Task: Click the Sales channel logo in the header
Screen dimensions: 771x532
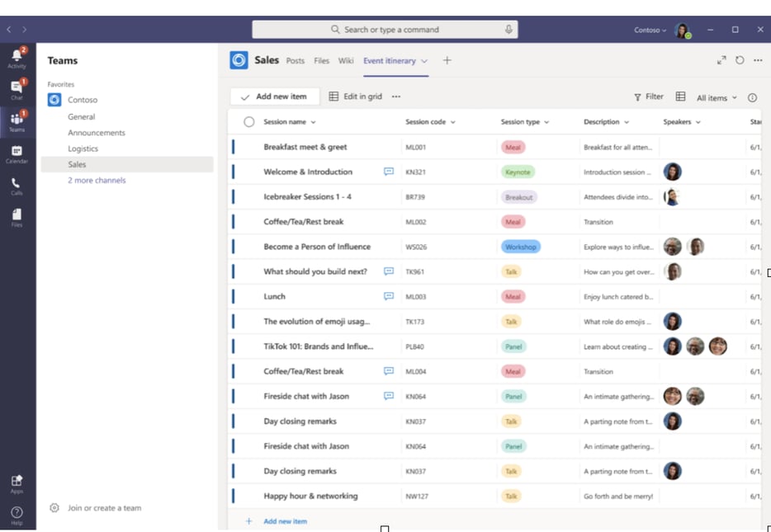Action: tap(239, 60)
